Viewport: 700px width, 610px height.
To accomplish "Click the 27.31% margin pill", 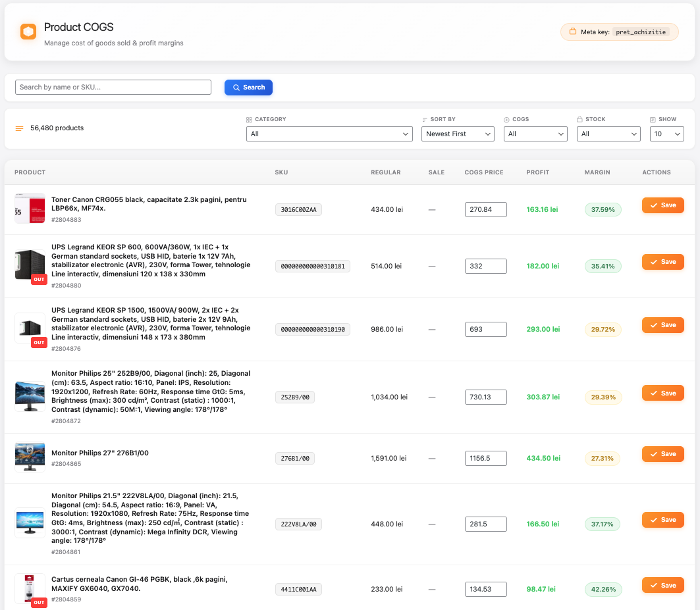I will pyautogui.click(x=603, y=458).
